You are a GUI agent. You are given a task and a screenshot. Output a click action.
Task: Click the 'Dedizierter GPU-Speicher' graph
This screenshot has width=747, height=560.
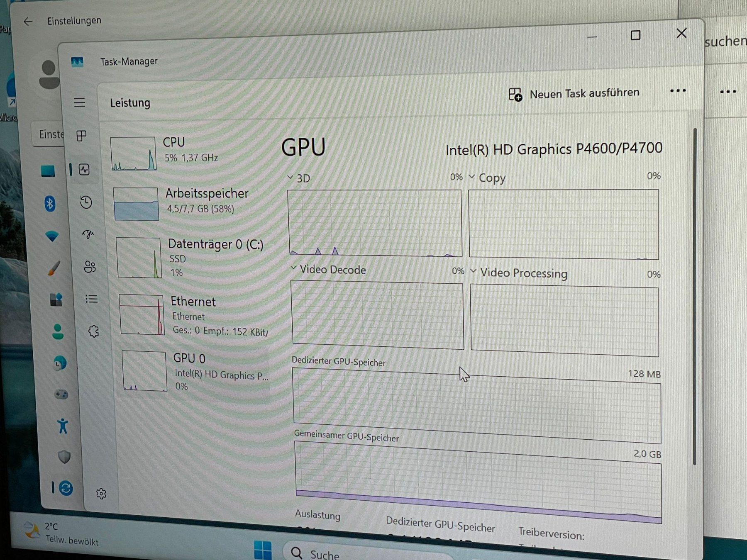pyautogui.click(x=477, y=406)
